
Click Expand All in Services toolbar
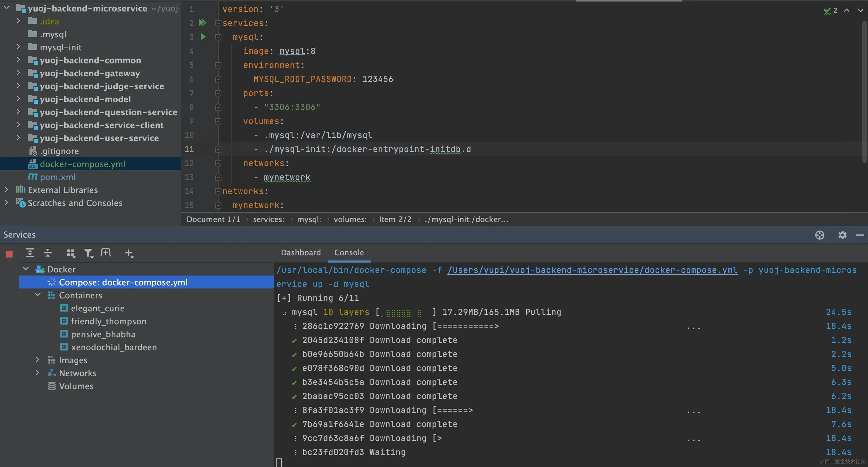(30, 252)
